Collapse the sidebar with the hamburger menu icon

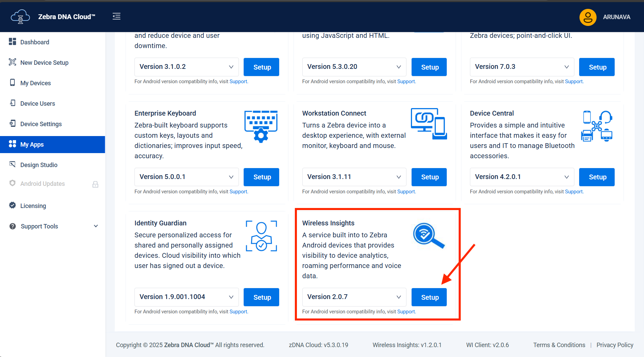pyautogui.click(x=116, y=16)
